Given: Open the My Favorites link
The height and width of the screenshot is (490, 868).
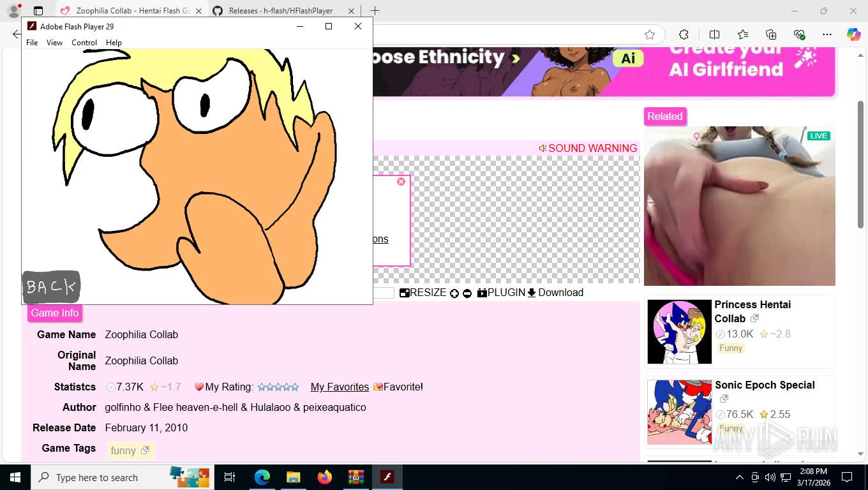Looking at the screenshot, I should (340, 387).
